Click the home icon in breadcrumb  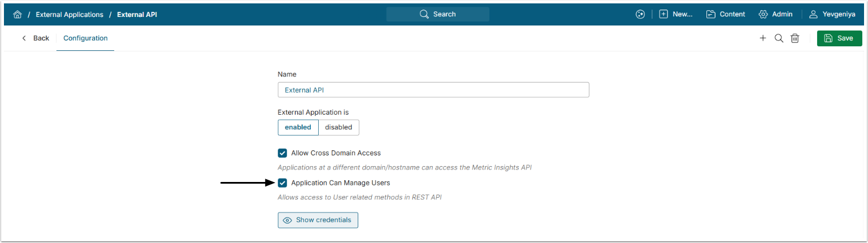coord(18,14)
